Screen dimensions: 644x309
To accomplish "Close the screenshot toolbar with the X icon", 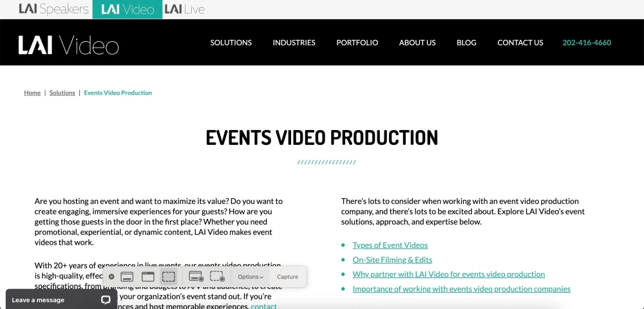I will (x=111, y=277).
